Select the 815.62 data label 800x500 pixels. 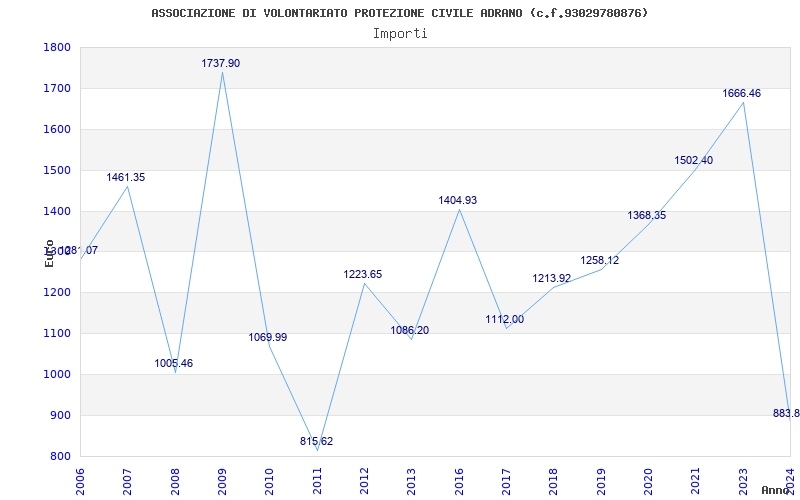click(316, 441)
